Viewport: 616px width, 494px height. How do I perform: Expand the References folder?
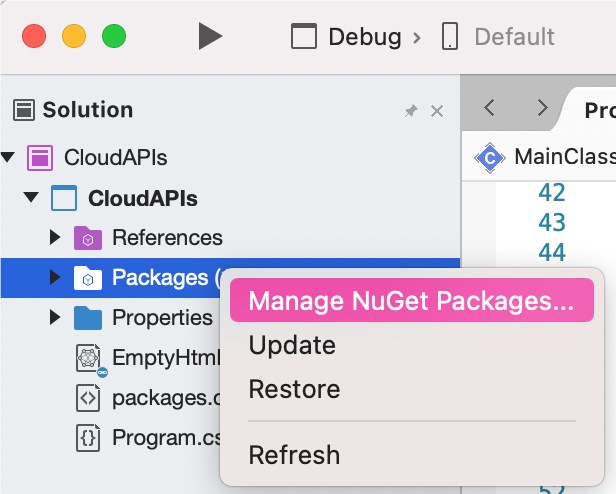(x=56, y=238)
